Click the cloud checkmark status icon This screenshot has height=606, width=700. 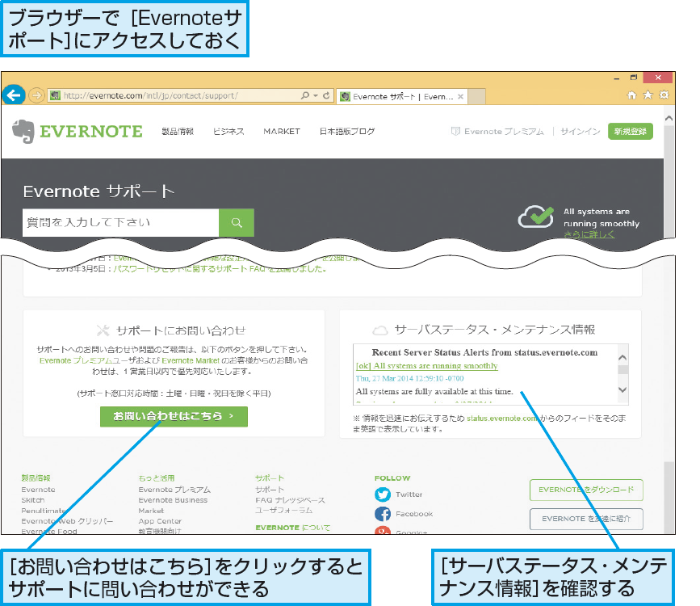(536, 217)
